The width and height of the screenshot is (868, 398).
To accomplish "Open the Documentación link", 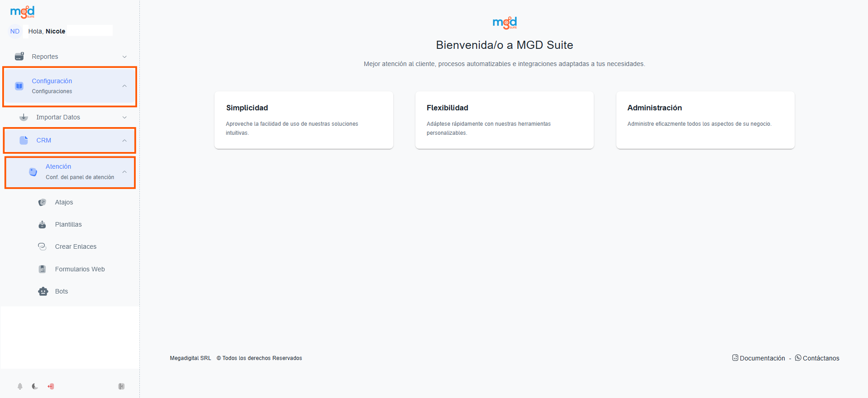I will 762,358.
